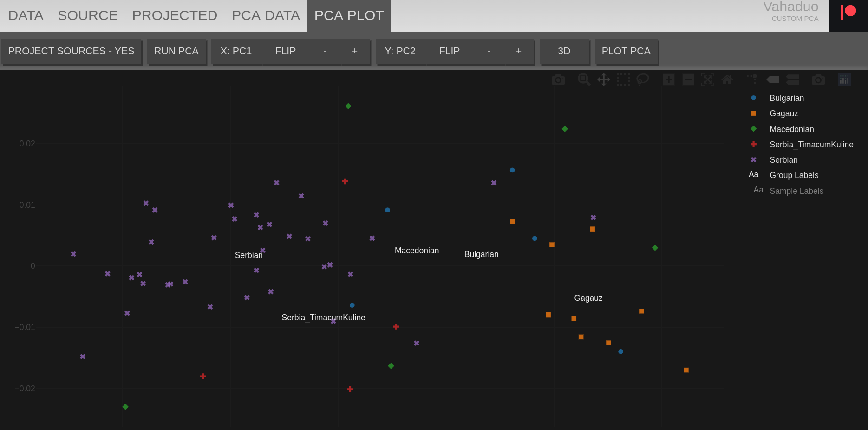Screen dimensions: 868x430
Task: Switch to the PCA DATA tab
Action: pos(266,15)
